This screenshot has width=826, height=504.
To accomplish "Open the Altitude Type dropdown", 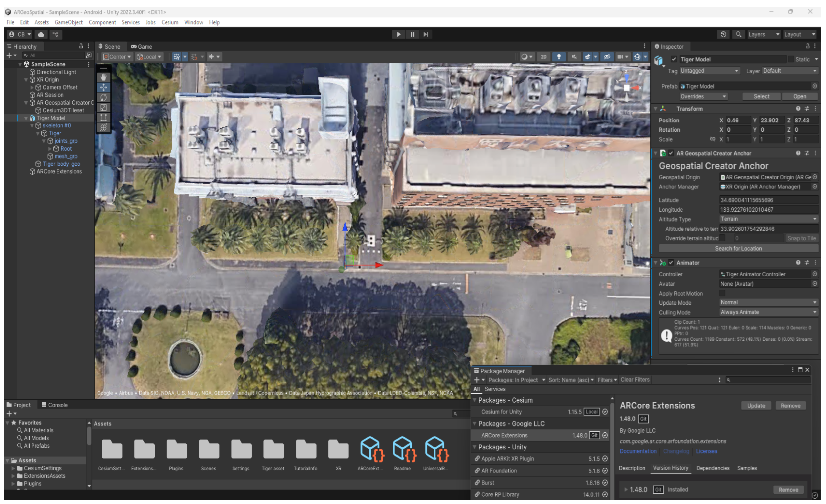I will tap(768, 219).
